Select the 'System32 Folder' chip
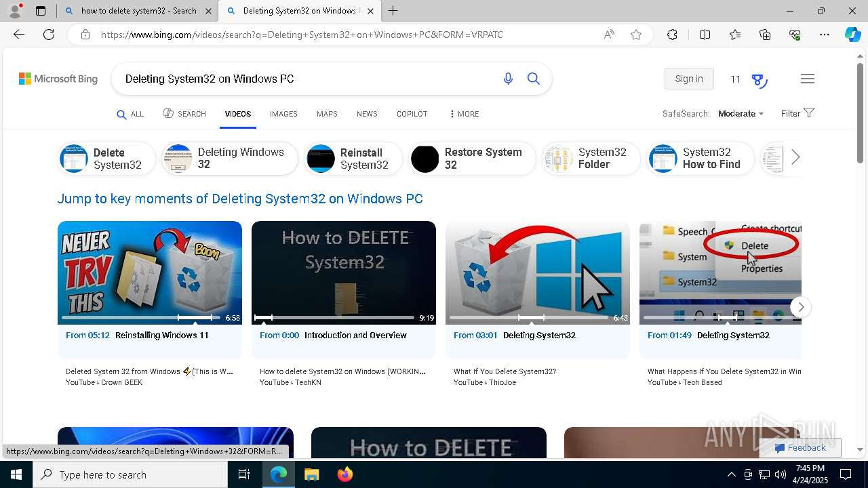This screenshot has width=868, height=488. 591,159
